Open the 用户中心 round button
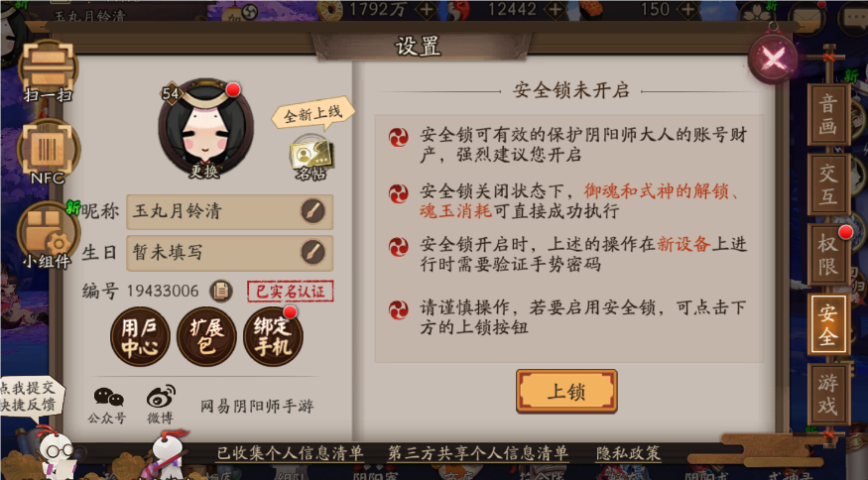 [140, 336]
